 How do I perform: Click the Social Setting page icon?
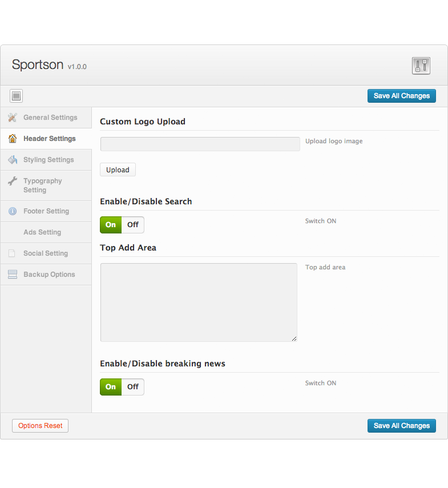click(x=13, y=253)
